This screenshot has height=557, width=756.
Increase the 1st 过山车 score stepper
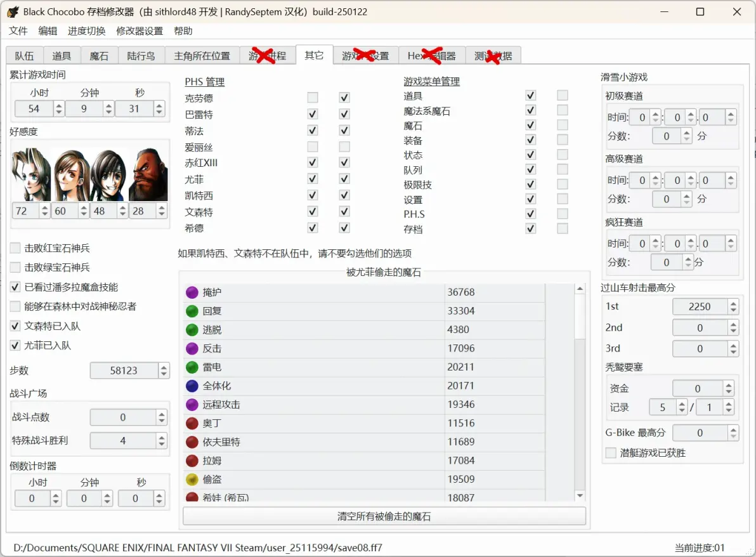point(733,303)
